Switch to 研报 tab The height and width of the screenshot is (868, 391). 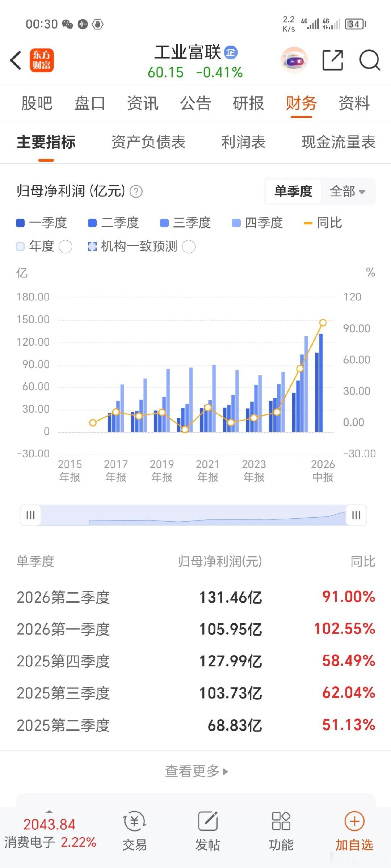248,103
